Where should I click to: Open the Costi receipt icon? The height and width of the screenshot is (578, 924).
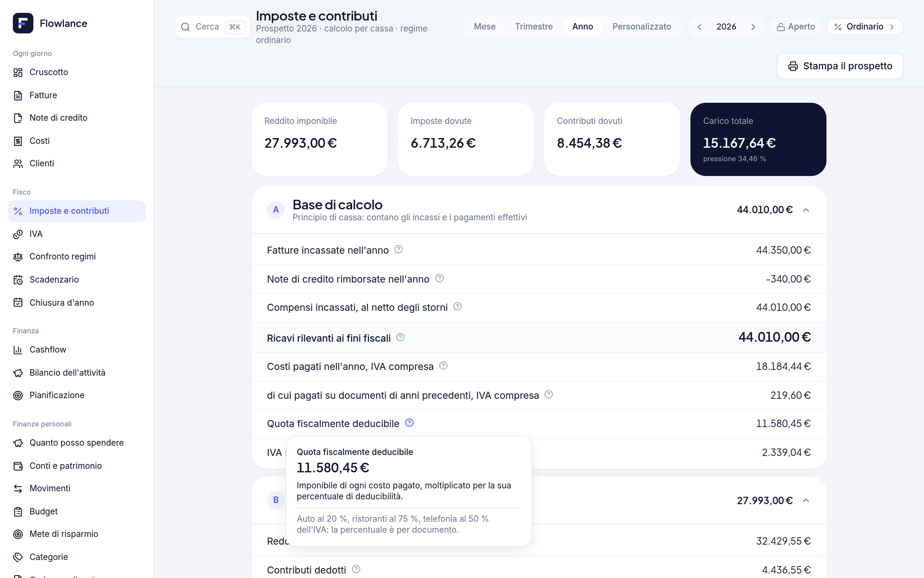tap(18, 141)
